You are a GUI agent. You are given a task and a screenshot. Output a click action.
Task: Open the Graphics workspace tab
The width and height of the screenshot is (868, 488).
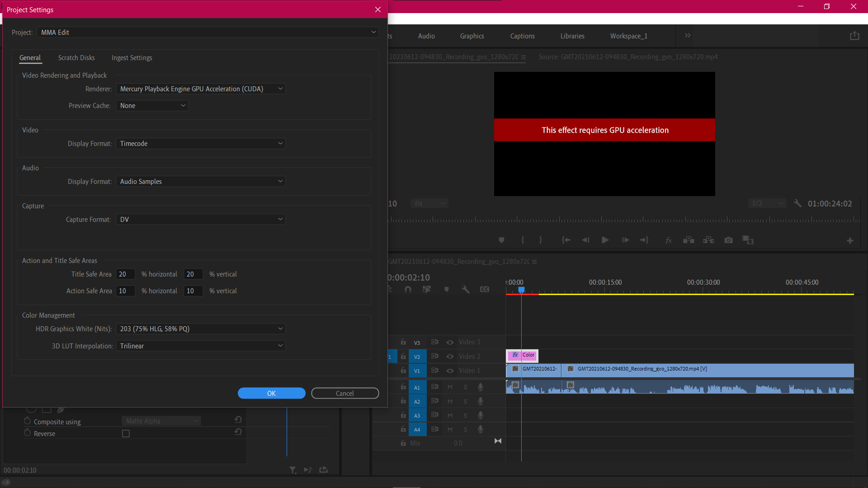click(x=472, y=36)
